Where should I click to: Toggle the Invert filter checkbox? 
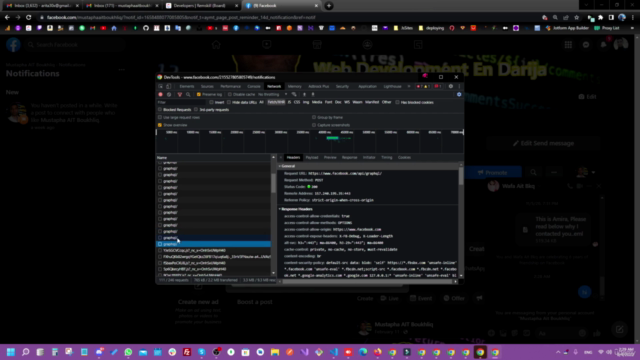211,102
